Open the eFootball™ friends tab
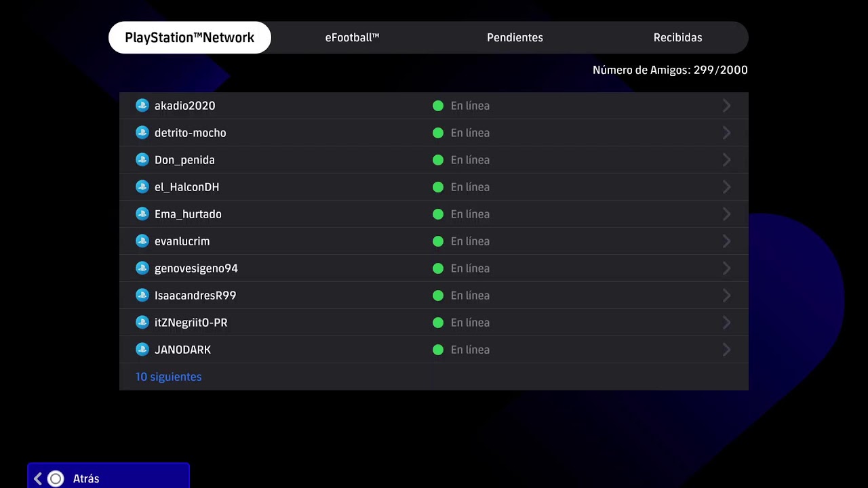The image size is (868, 488). (352, 37)
